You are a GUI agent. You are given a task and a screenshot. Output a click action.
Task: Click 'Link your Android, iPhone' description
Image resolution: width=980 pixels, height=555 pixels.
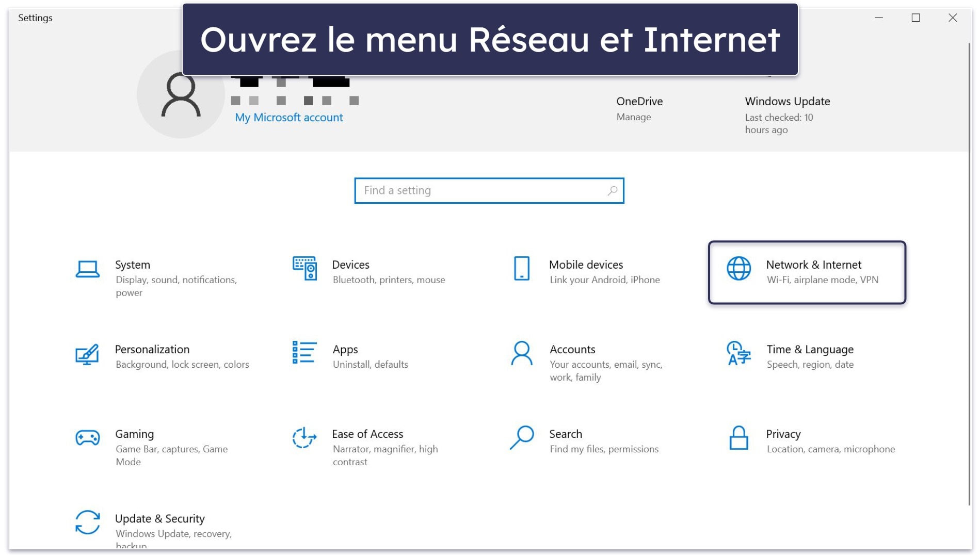(604, 280)
